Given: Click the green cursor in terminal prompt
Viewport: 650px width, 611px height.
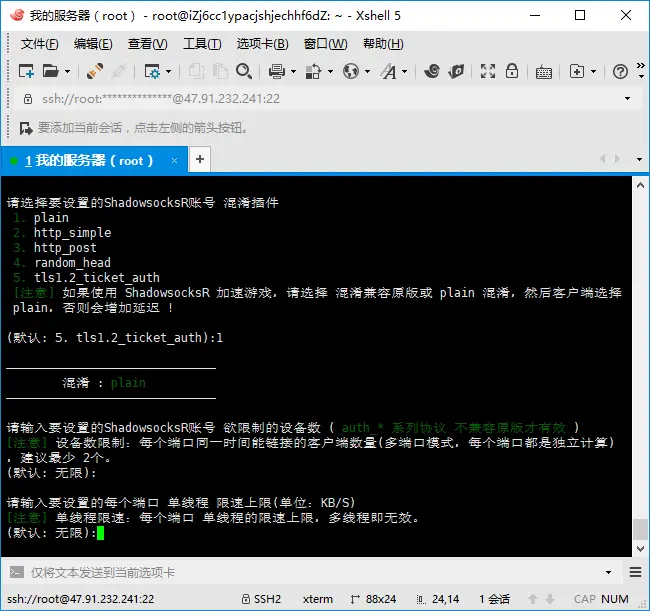Looking at the screenshot, I should [x=100, y=533].
